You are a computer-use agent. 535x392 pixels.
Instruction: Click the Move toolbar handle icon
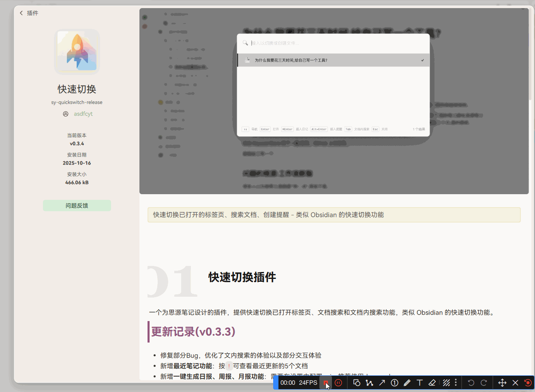(502, 382)
